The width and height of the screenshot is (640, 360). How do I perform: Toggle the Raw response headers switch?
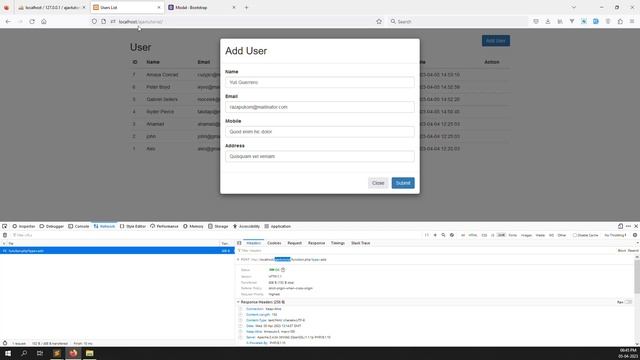point(628,302)
